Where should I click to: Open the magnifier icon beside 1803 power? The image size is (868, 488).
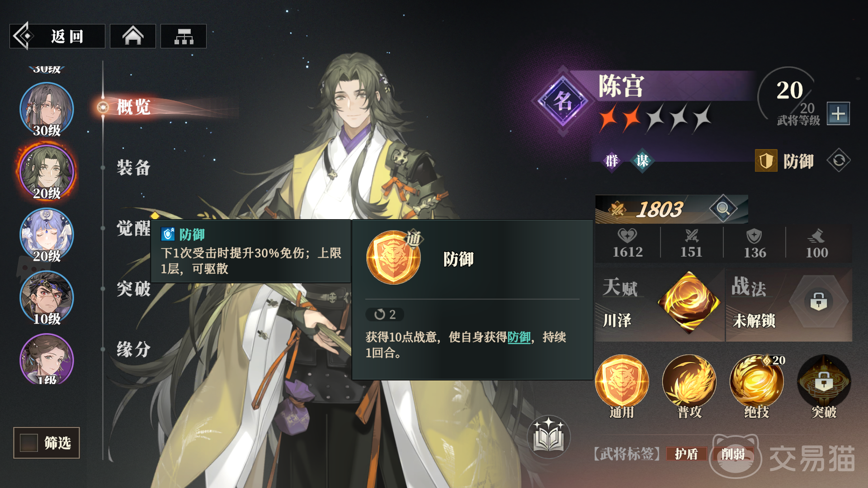coord(723,209)
